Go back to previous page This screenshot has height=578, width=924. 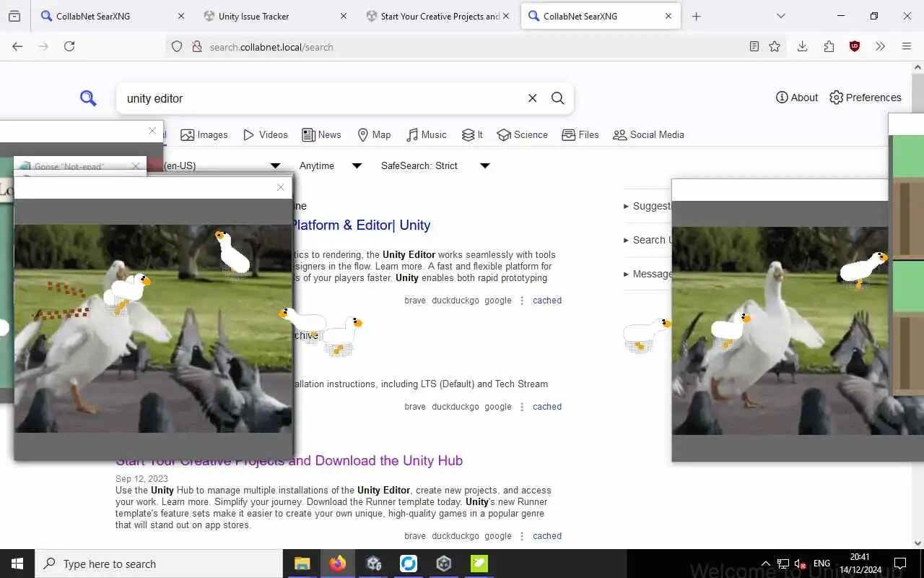point(17,46)
